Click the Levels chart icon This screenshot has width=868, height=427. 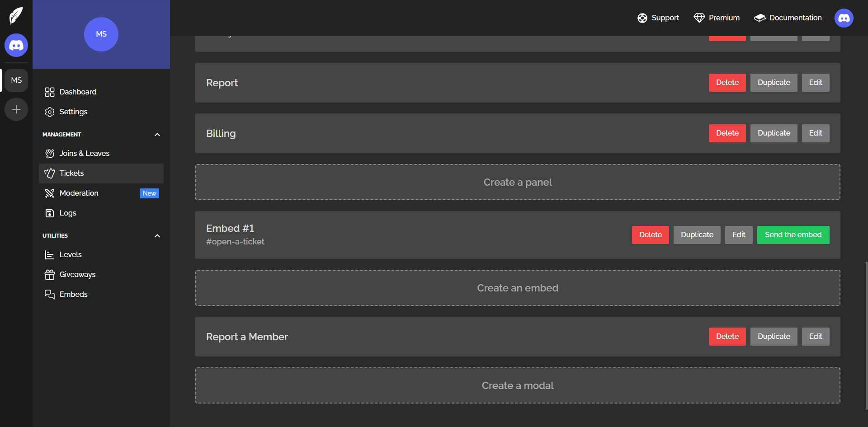(x=50, y=255)
